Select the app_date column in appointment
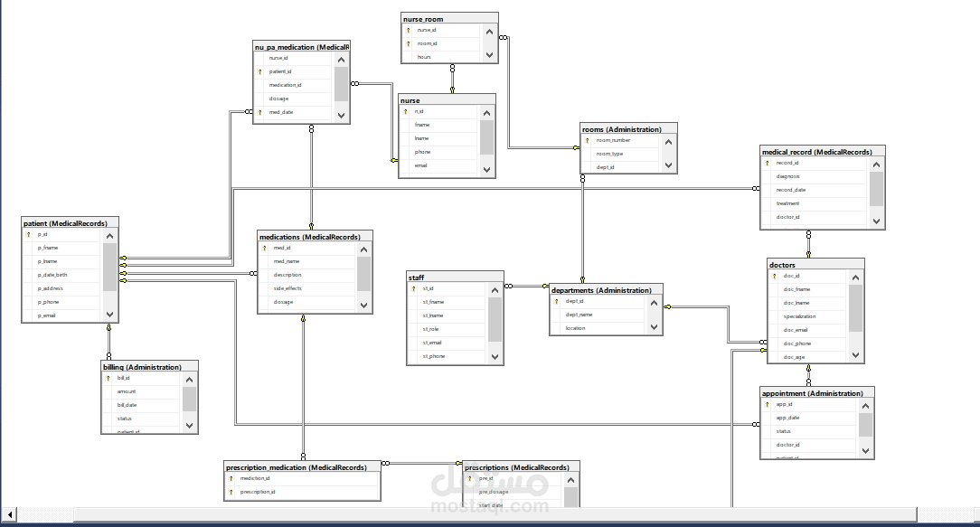Screen dimensions: 980x527 click(809, 418)
